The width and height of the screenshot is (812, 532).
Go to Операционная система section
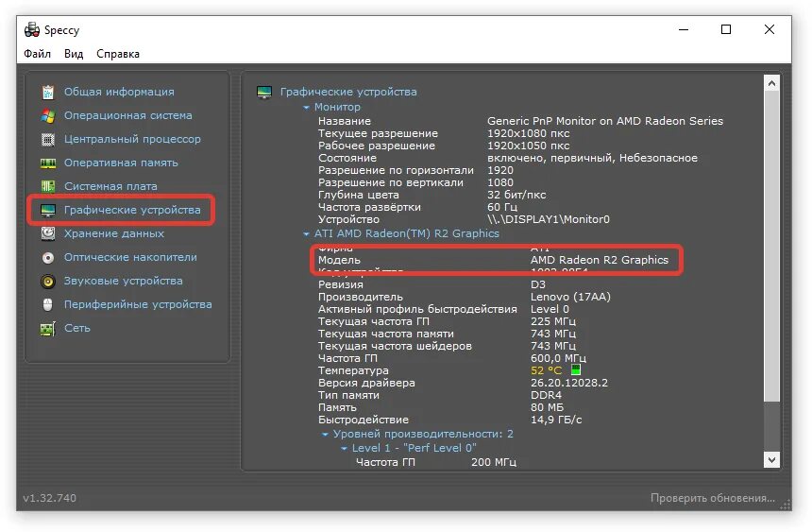[127, 115]
